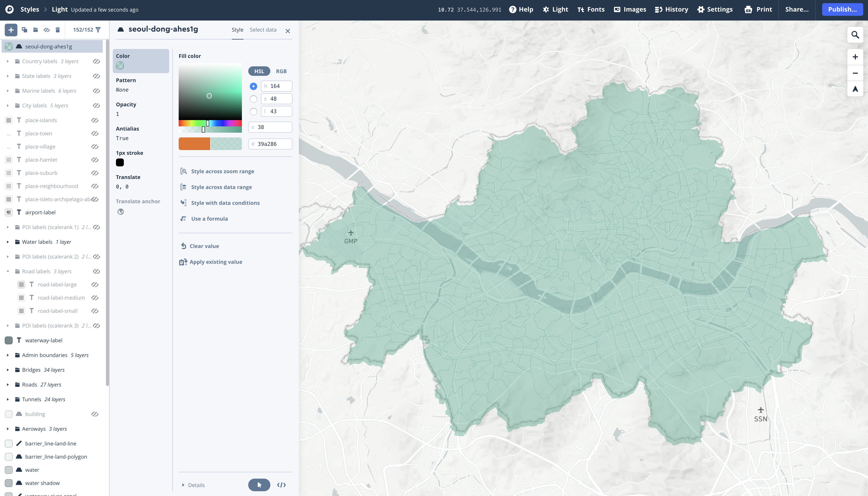Click the delete layer trash icon
Screen dimensions: 868x496
click(x=58, y=30)
